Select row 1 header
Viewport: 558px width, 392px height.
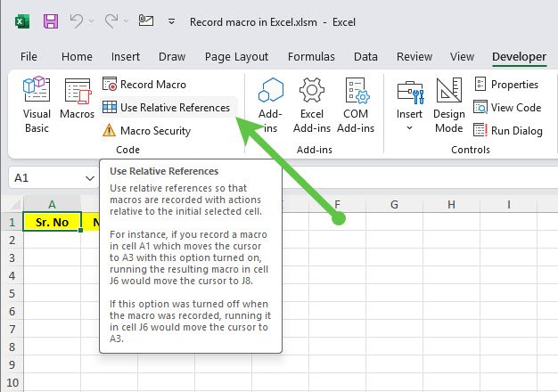[x=12, y=222]
